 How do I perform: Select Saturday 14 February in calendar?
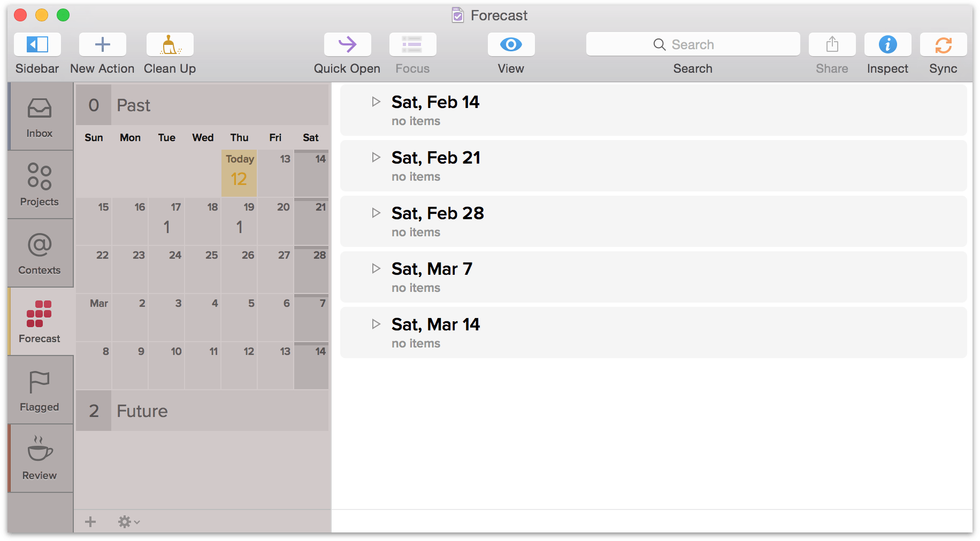311,173
